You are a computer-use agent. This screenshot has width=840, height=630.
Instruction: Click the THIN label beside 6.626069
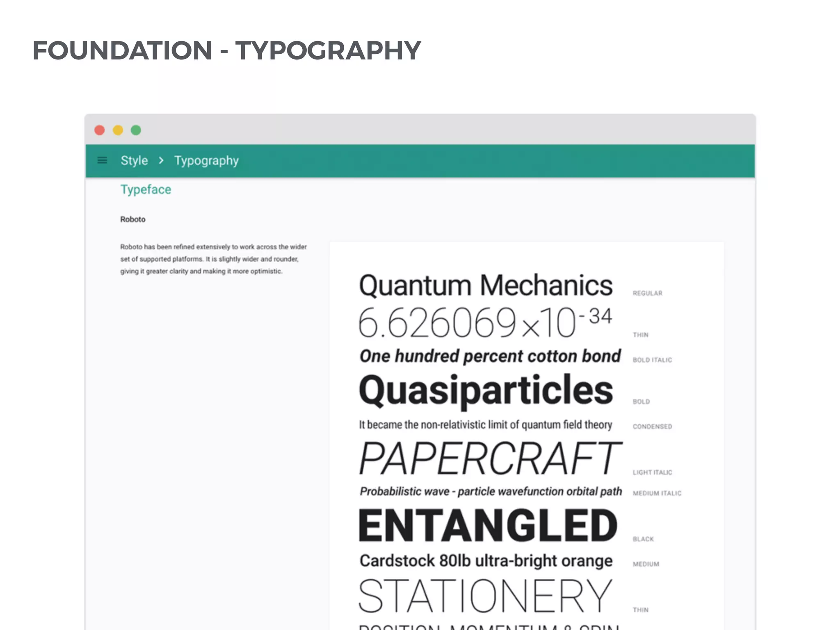coord(640,335)
